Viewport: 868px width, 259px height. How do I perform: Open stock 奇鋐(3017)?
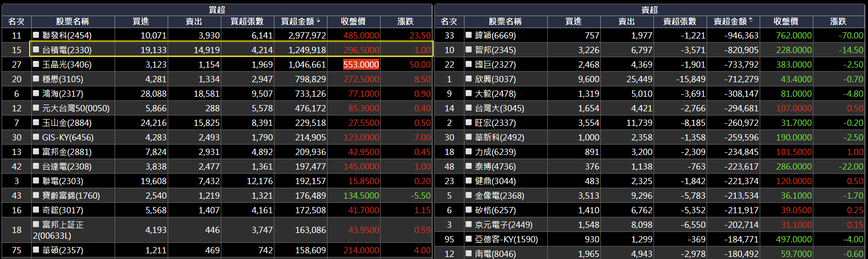click(62, 210)
